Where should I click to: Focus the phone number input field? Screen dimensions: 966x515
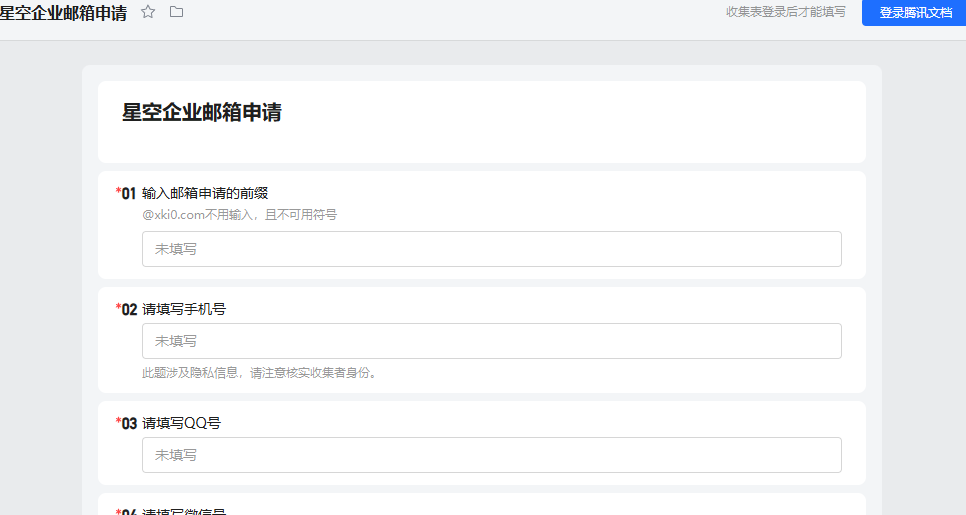491,341
